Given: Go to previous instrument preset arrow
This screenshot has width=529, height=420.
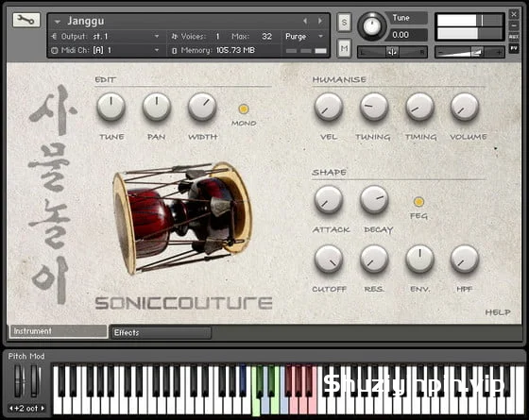Looking at the screenshot, I should pos(305,21).
